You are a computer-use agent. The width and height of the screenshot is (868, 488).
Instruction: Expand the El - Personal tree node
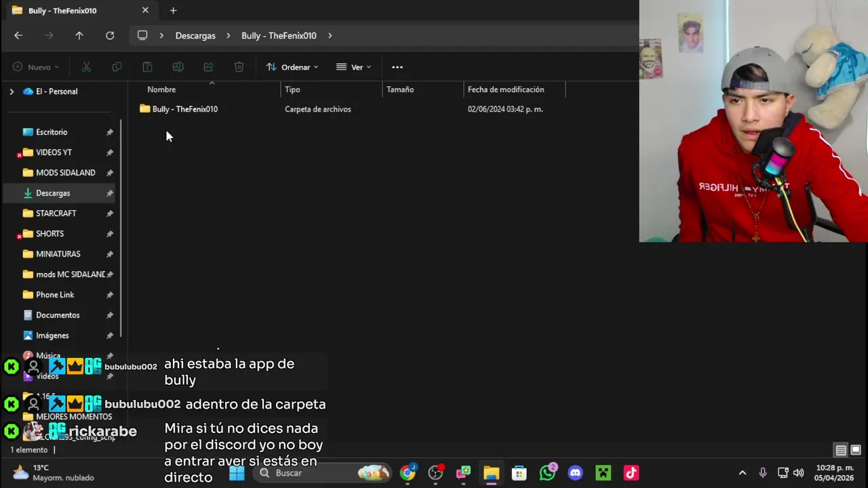click(x=12, y=91)
